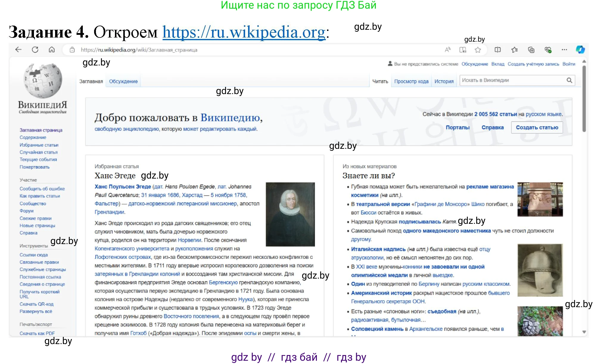Click the browser back arrow
Screen dimensions: 598x364
coord(18,50)
